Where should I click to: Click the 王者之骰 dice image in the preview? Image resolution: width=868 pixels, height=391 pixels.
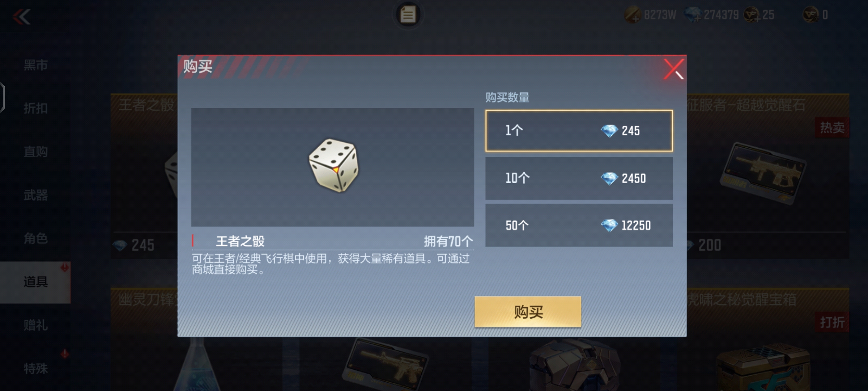click(333, 165)
